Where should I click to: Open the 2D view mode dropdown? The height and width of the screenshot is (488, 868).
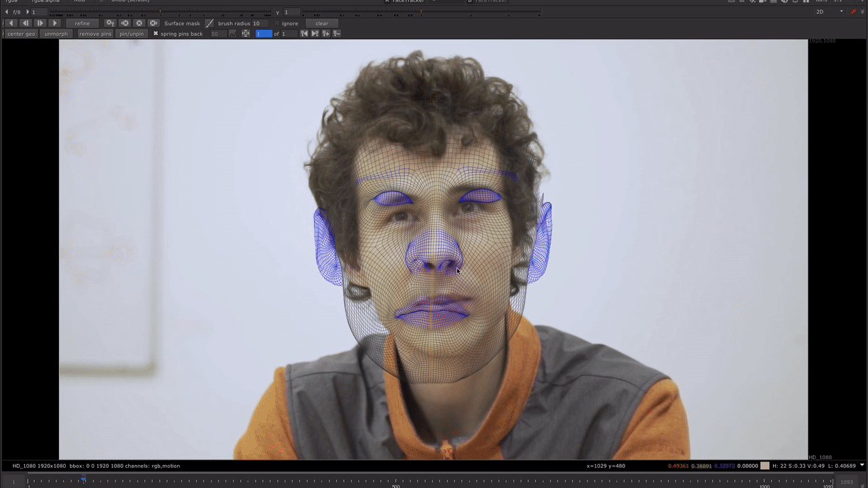(829, 12)
